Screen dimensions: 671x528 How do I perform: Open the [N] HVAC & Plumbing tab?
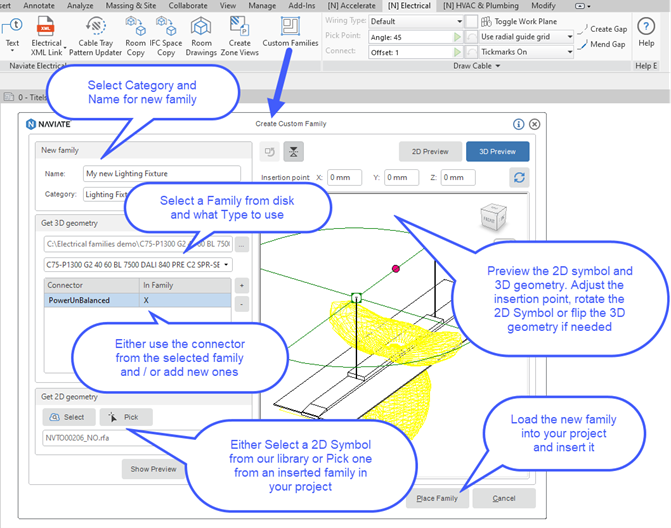point(481,6)
